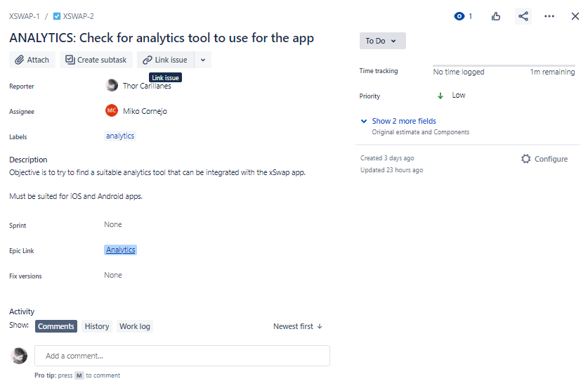Image resolution: width=588 pixels, height=386 pixels.
Task: Expand Show 2 more fields
Action: 403,121
